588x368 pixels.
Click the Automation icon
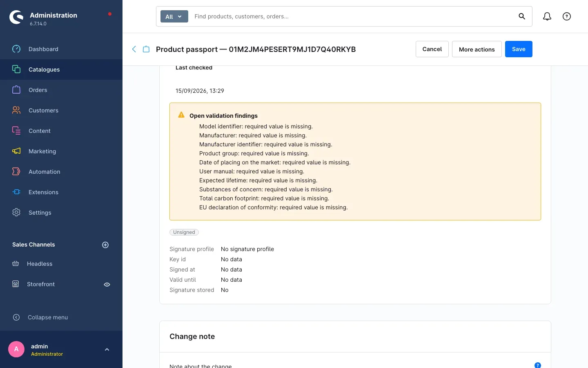(x=16, y=172)
